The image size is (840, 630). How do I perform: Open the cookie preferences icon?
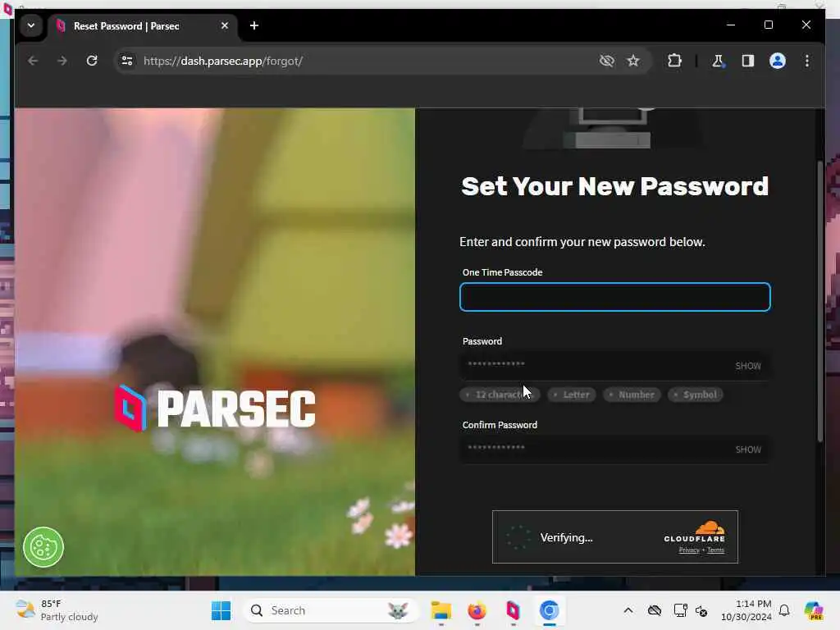43,547
